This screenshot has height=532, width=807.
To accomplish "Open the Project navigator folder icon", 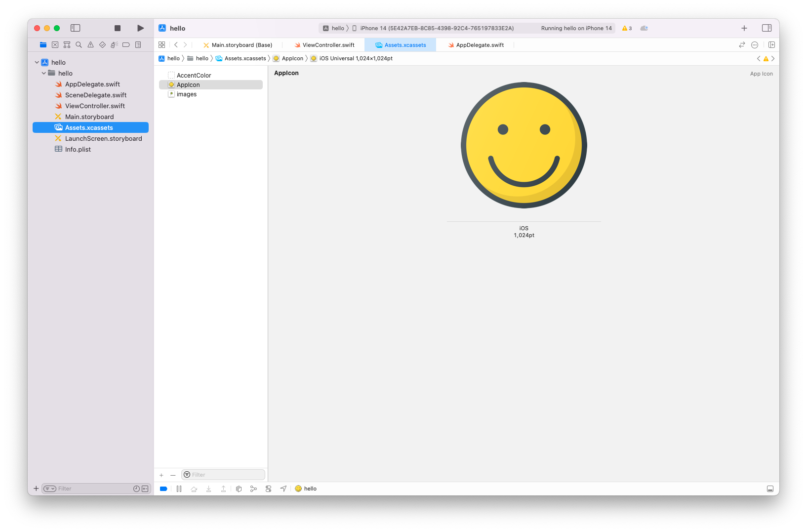I will click(x=43, y=45).
